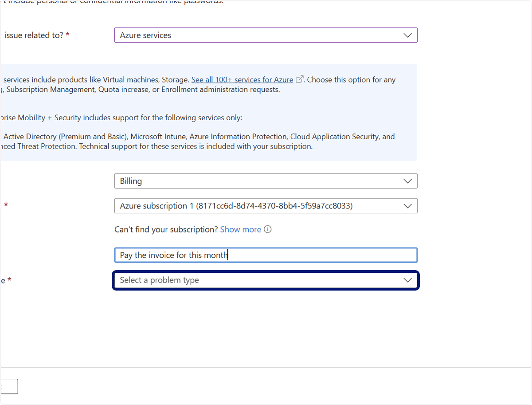532x405 pixels.
Task: Click the external link icon after services link
Action: [x=300, y=80]
